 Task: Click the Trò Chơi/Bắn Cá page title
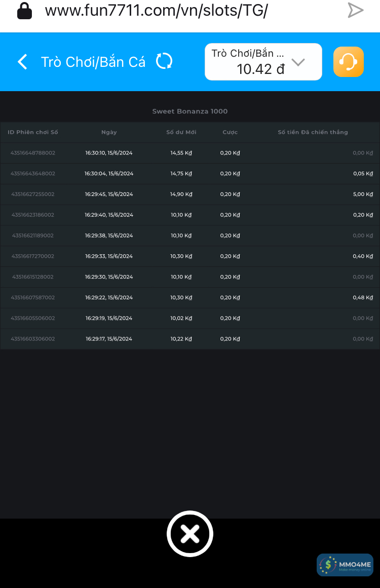(93, 62)
